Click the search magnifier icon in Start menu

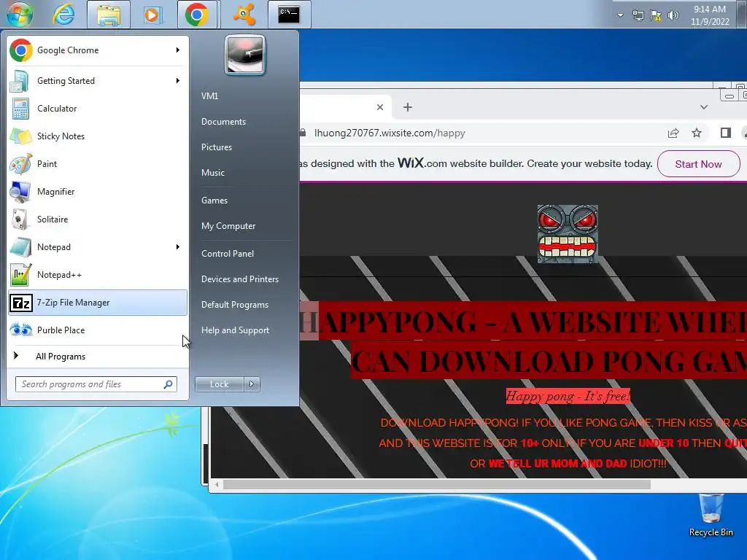click(169, 384)
